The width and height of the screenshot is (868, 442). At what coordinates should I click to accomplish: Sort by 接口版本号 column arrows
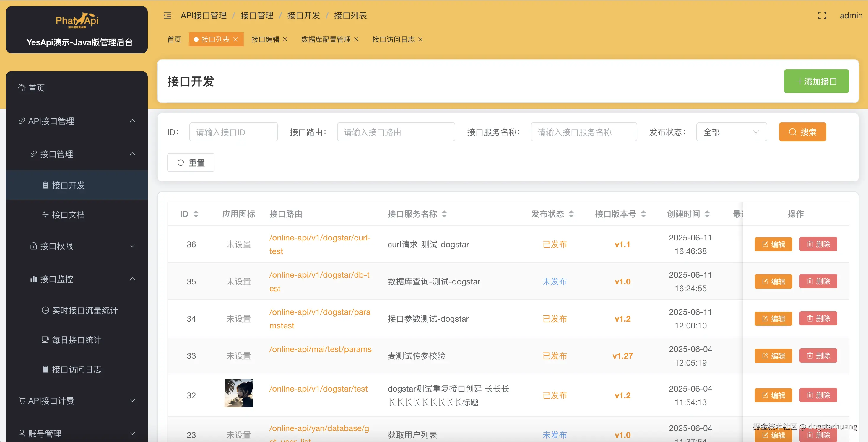click(x=643, y=214)
